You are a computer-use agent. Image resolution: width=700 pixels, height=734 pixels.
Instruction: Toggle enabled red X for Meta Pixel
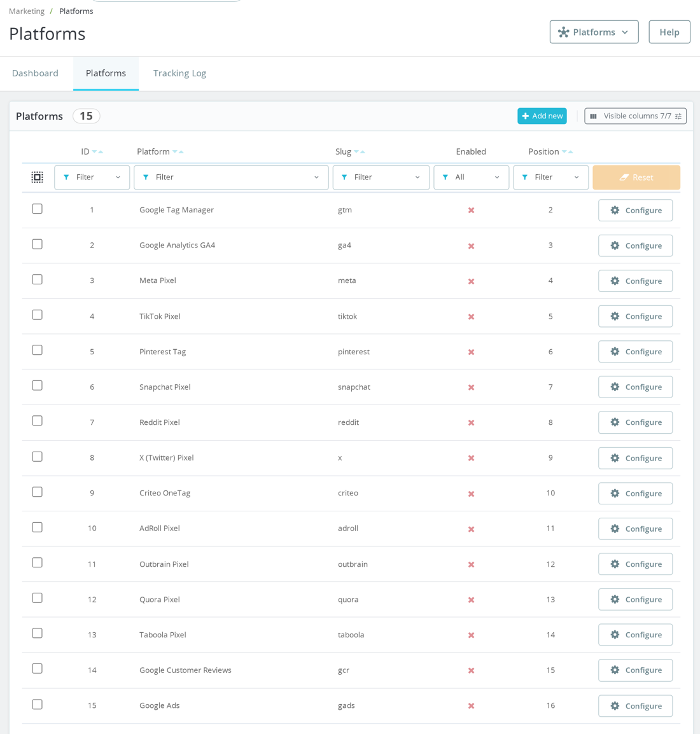471,281
